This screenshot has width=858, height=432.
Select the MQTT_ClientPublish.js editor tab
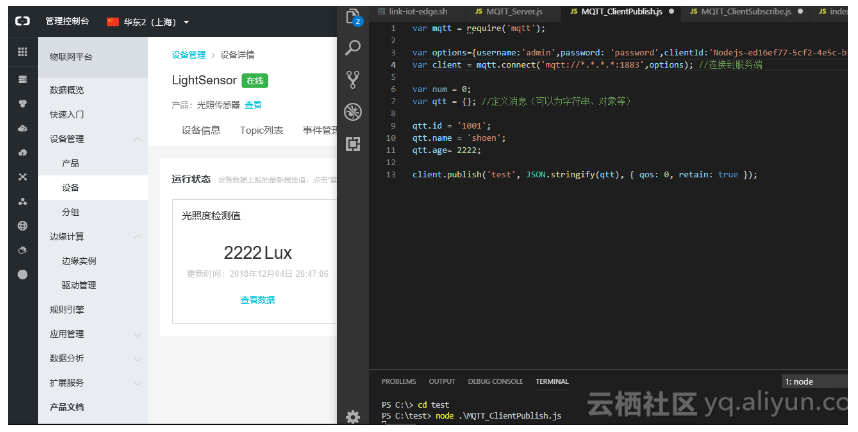tap(621, 11)
